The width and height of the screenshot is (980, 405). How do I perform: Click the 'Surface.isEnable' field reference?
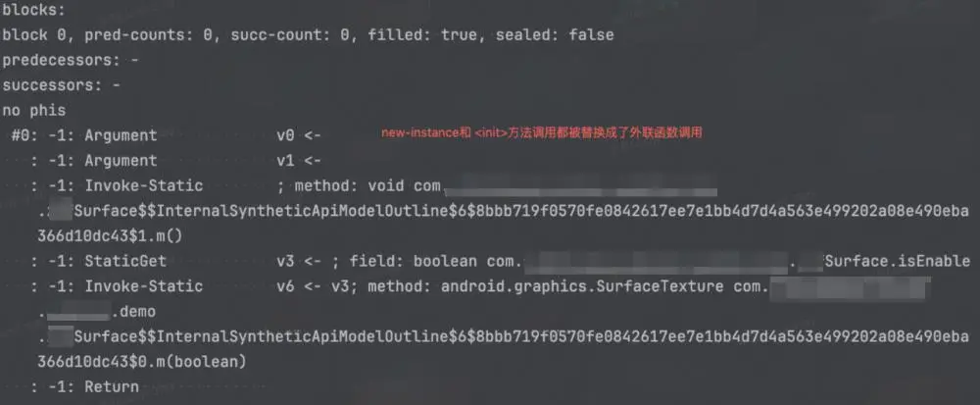click(x=898, y=261)
